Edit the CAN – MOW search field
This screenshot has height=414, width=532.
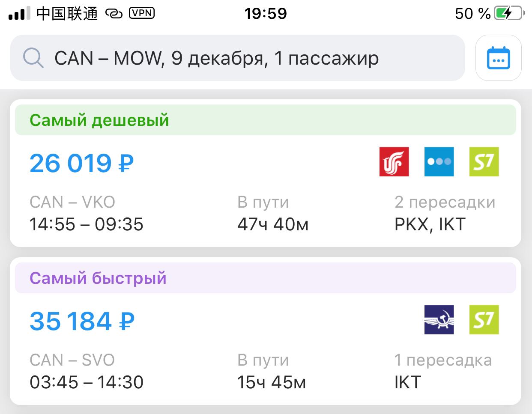[x=238, y=58]
